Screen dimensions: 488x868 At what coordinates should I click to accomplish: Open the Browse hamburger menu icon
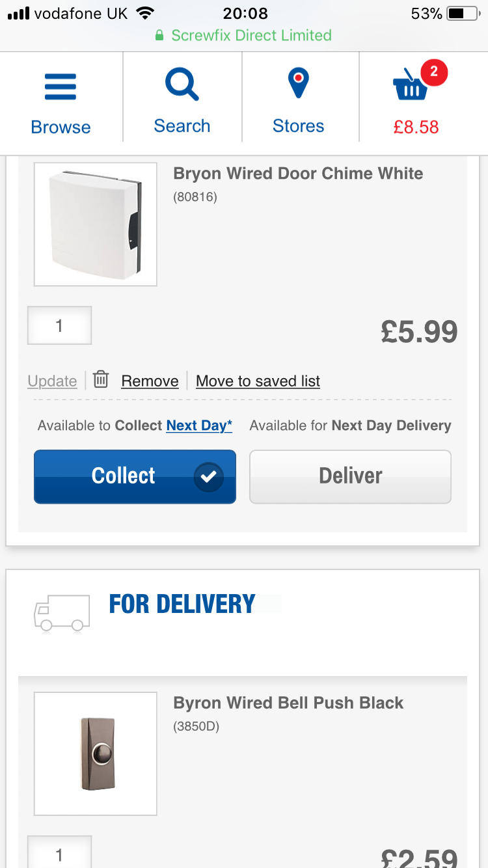tap(61, 87)
